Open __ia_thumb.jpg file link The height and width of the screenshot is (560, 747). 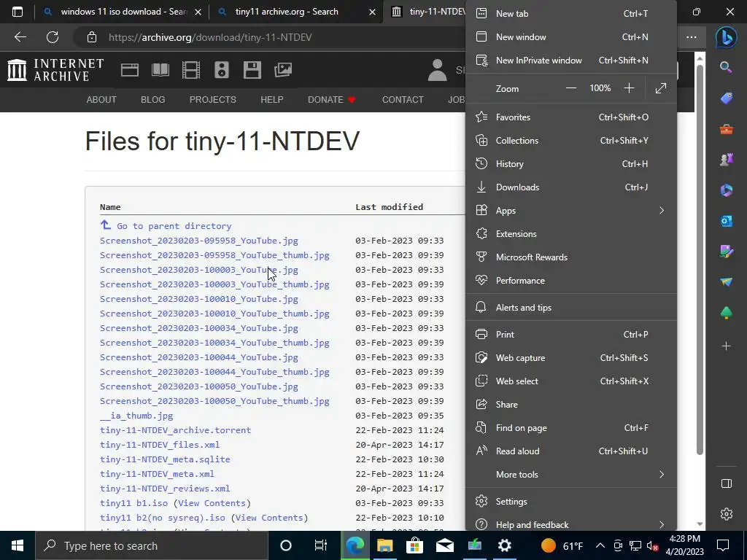point(136,416)
